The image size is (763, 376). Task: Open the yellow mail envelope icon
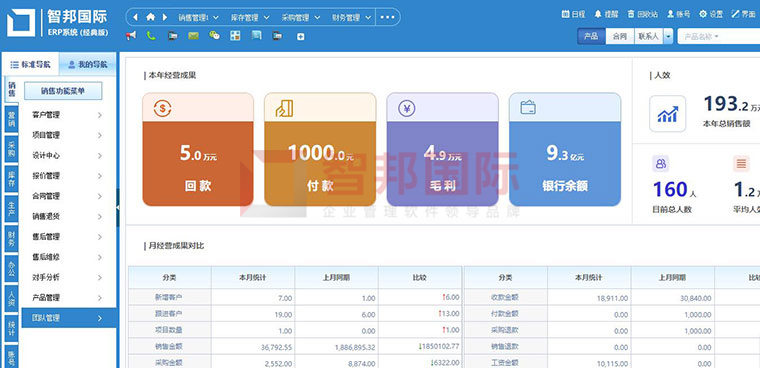click(x=193, y=36)
